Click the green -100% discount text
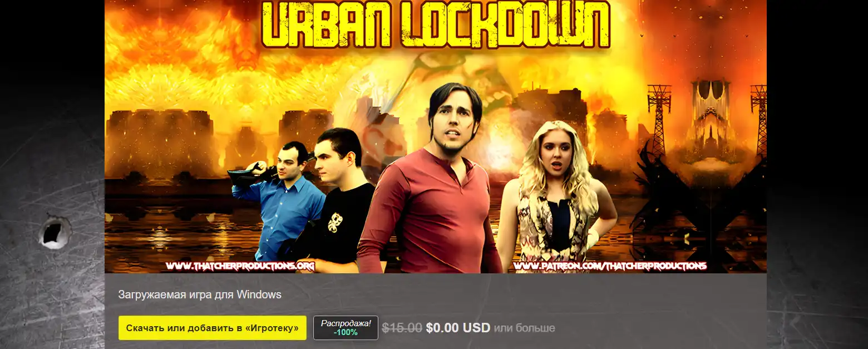Screen dimensions: 868x349 [x=346, y=333]
